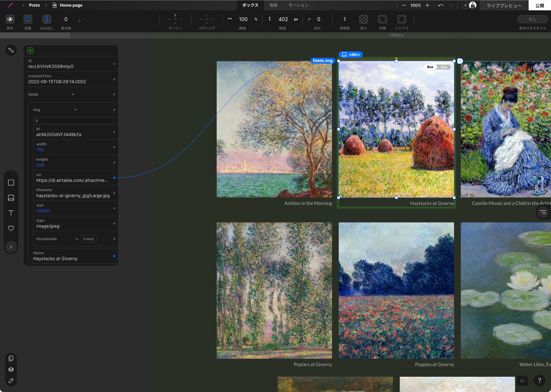This screenshot has width=551, height=392.
Task: Click the arrow icon beside selected box
Action: 460,61
